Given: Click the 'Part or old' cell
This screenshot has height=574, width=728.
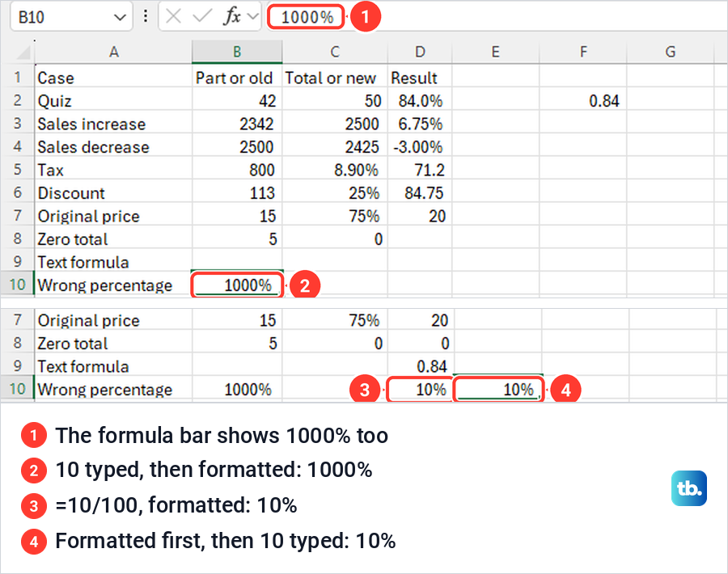Looking at the screenshot, I should [237, 78].
